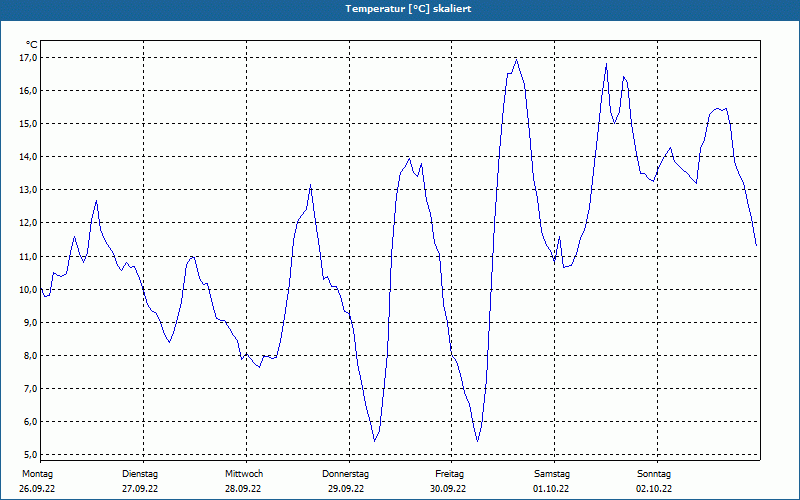The height and width of the screenshot is (500, 800).
Task: Click the title 'Temperatur [°C] skaliert'
Action: click(x=408, y=9)
